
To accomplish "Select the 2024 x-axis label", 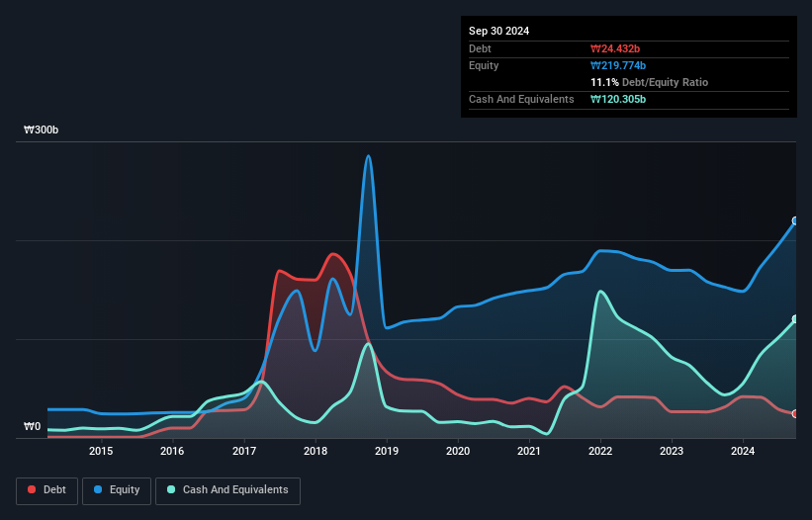I will tap(743, 451).
